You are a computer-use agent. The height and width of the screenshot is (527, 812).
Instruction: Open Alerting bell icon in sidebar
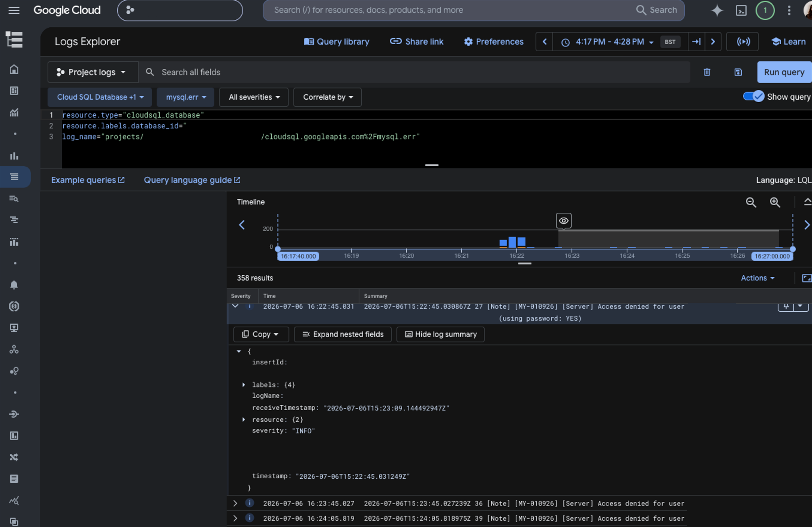click(x=14, y=285)
